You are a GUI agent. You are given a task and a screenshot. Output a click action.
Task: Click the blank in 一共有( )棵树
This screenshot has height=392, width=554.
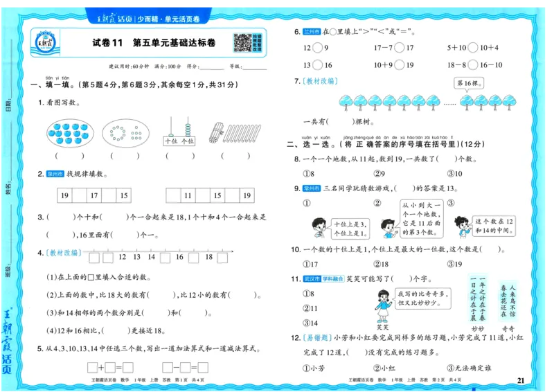pos(341,122)
